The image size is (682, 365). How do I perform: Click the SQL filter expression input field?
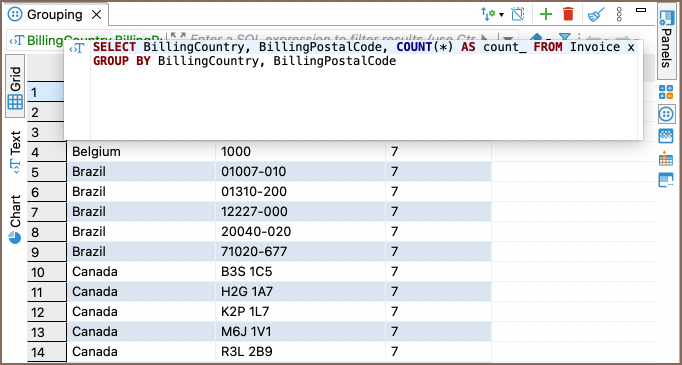pos(335,39)
